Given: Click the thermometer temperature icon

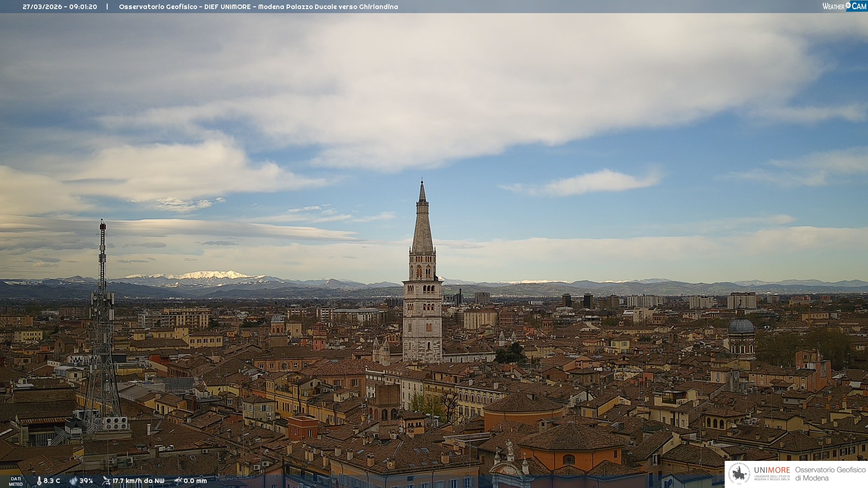Looking at the screenshot, I should tap(39, 481).
